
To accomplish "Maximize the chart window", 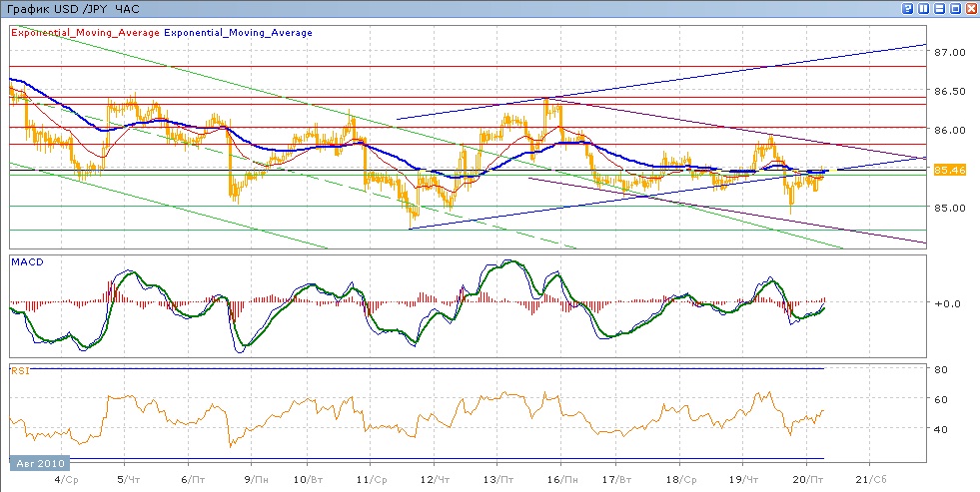I will (955, 8).
